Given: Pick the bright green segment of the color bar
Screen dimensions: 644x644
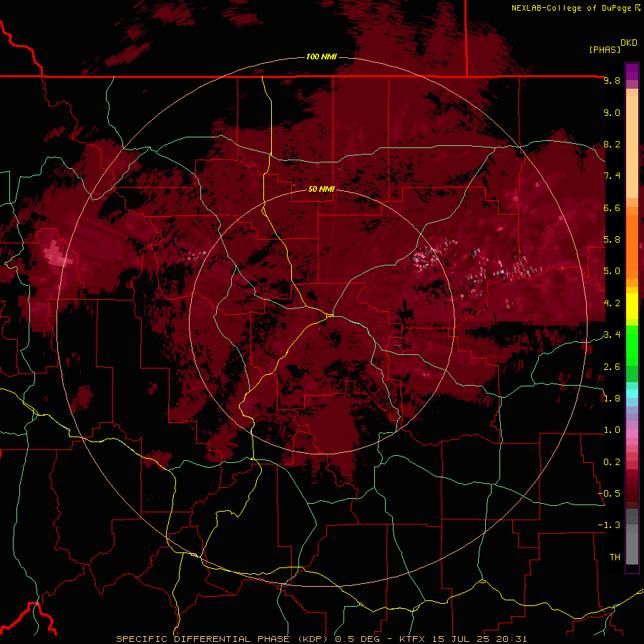Looking at the screenshot, I should [632, 345].
